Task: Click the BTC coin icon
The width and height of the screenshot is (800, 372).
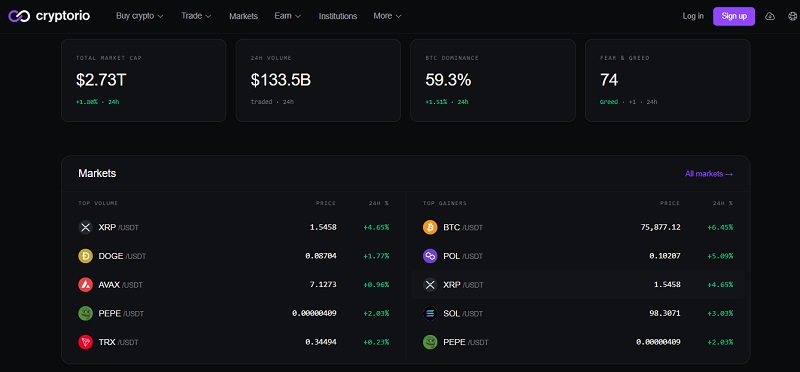Action: 430,227
